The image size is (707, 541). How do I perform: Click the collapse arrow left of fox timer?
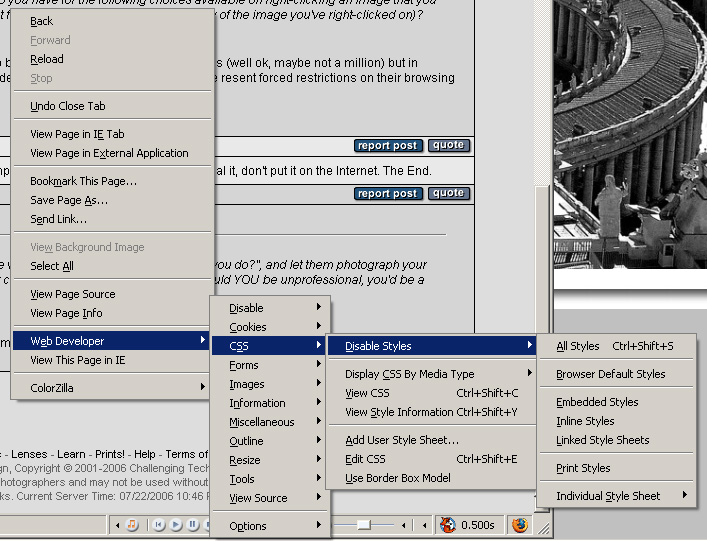point(425,525)
